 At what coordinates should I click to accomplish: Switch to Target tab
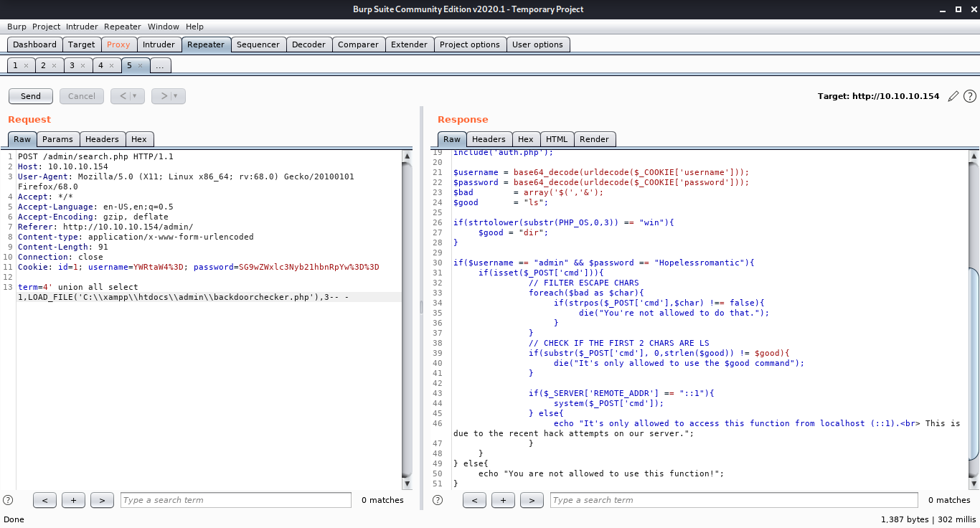[x=82, y=44]
